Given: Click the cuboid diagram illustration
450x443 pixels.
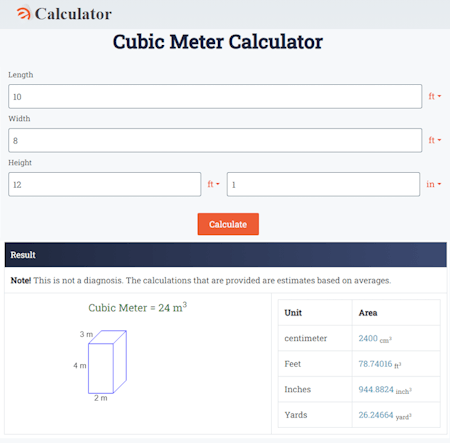Looking at the screenshot, I should click(x=101, y=364).
